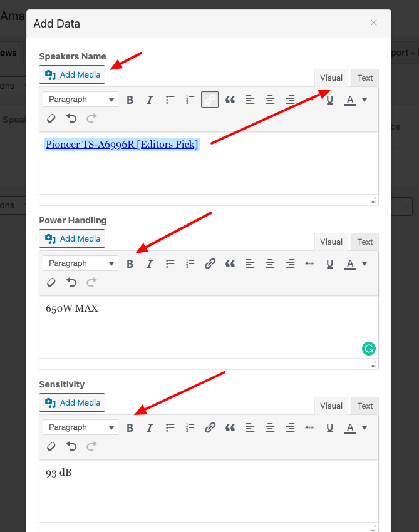Open Paragraph format dropdown in Speakers Name
This screenshot has width=419, height=532.
80,100
